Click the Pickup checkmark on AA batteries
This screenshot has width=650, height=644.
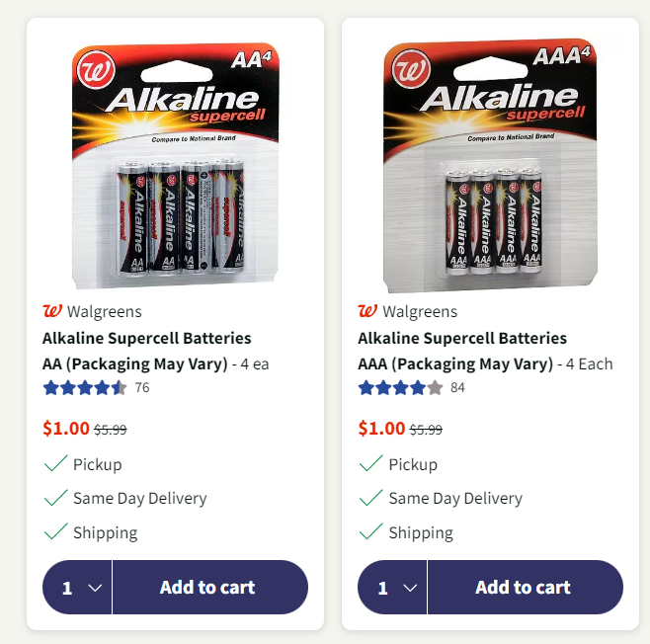pyautogui.click(x=55, y=463)
